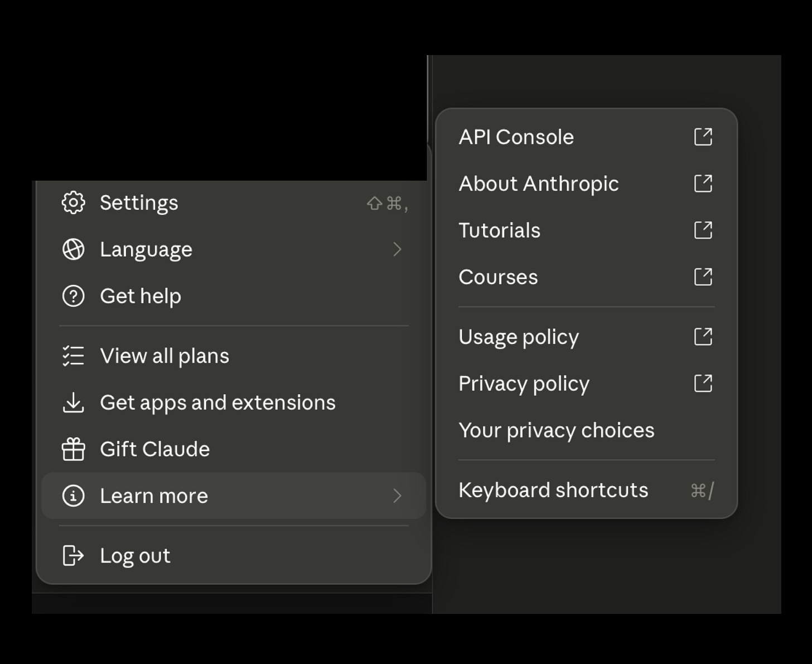Click the Language globe icon

click(x=73, y=249)
